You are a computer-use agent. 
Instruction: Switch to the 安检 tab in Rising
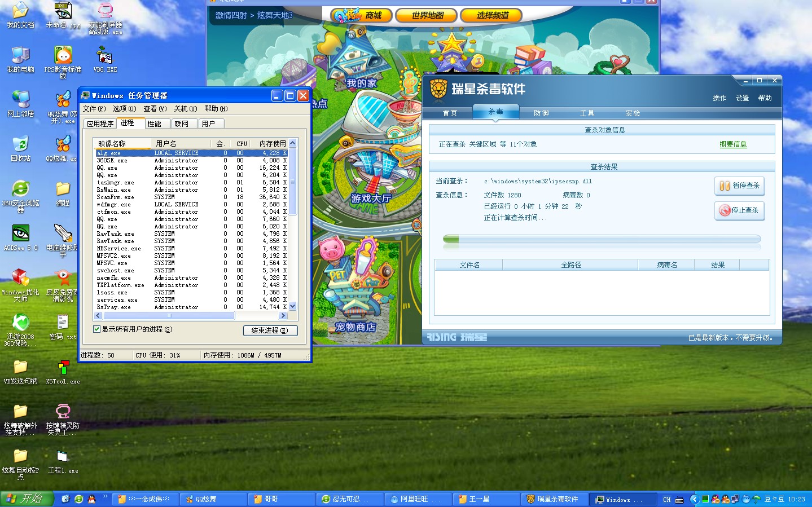(x=633, y=113)
